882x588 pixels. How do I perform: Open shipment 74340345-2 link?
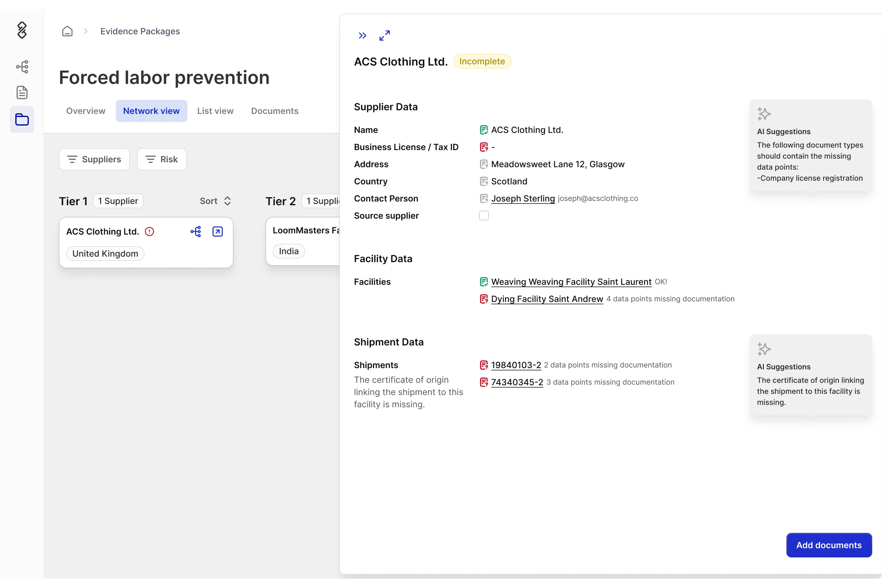[517, 382]
